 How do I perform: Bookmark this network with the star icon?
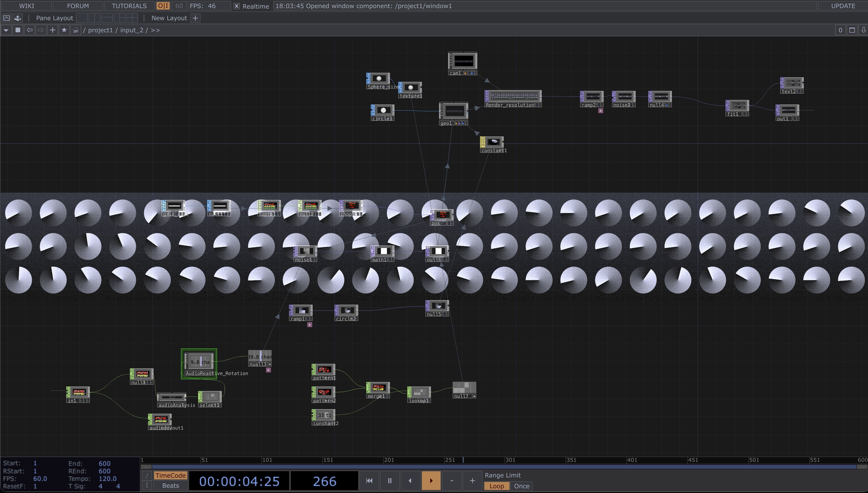point(64,30)
